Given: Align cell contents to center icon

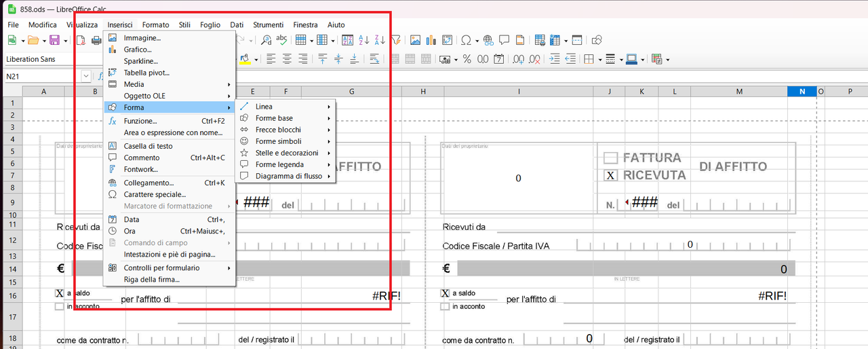Looking at the screenshot, I should pos(287,59).
